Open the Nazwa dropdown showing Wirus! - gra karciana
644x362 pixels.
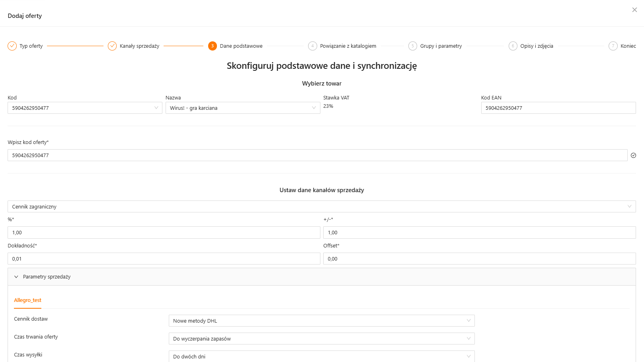click(243, 108)
